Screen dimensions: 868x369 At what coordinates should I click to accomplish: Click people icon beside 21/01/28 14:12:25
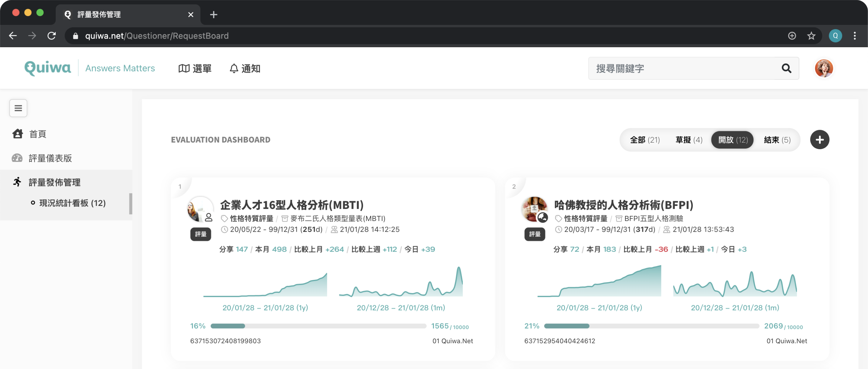point(334,230)
